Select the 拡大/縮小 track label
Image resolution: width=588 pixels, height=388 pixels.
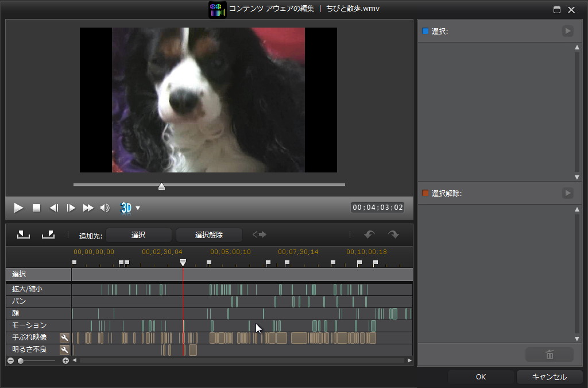coord(27,289)
